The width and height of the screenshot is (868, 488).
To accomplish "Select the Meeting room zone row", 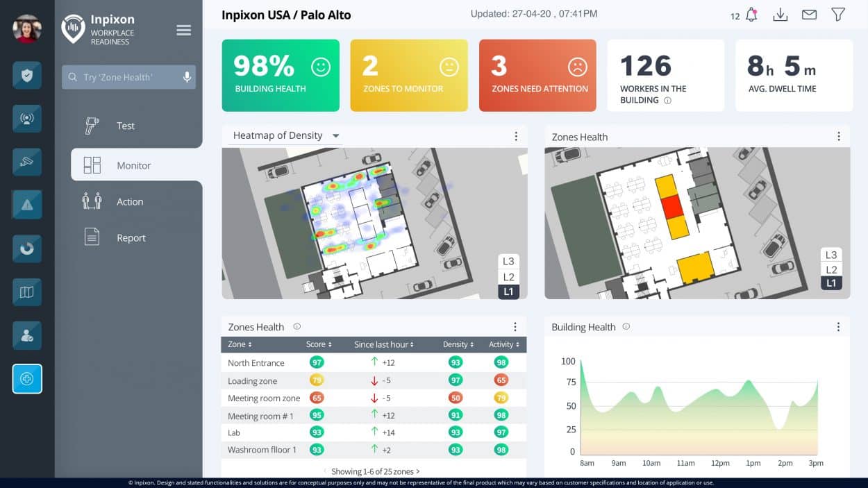I will click(x=374, y=398).
